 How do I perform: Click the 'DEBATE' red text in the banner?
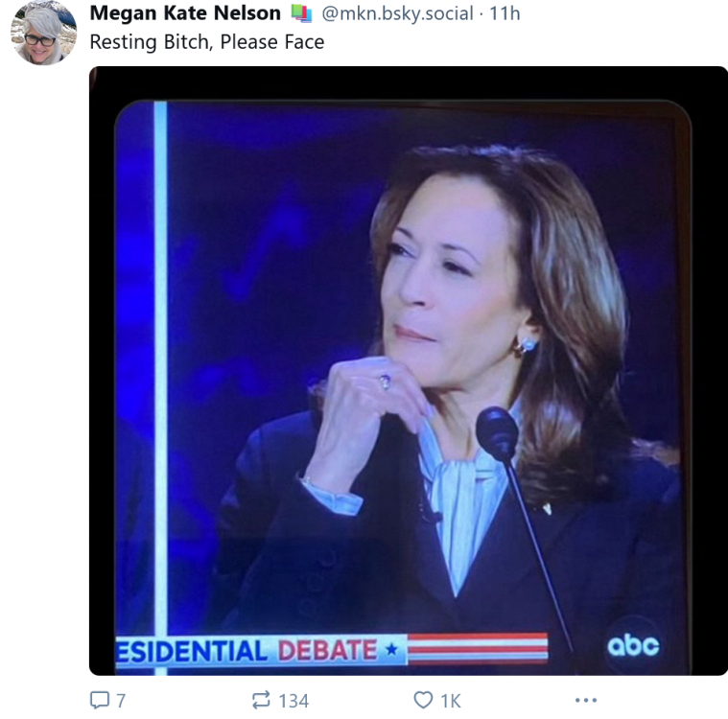(327, 651)
